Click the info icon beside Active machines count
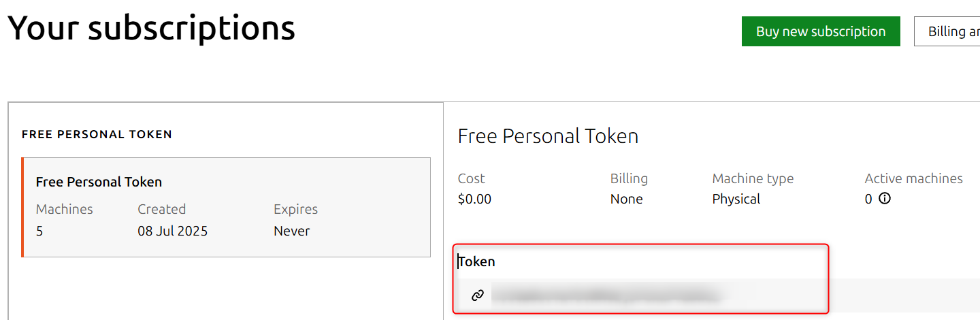Image resolution: width=980 pixels, height=320 pixels. coord(885,199)
